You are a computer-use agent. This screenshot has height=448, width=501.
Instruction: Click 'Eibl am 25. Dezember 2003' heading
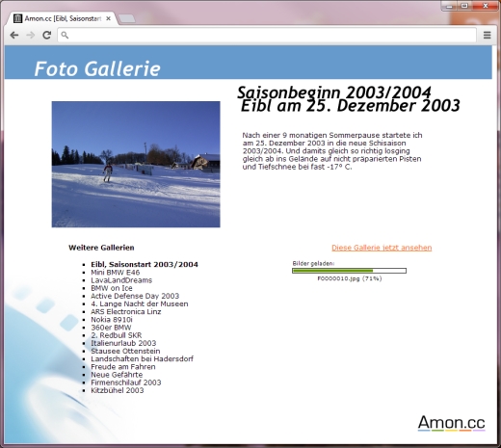tap(350, 106)
